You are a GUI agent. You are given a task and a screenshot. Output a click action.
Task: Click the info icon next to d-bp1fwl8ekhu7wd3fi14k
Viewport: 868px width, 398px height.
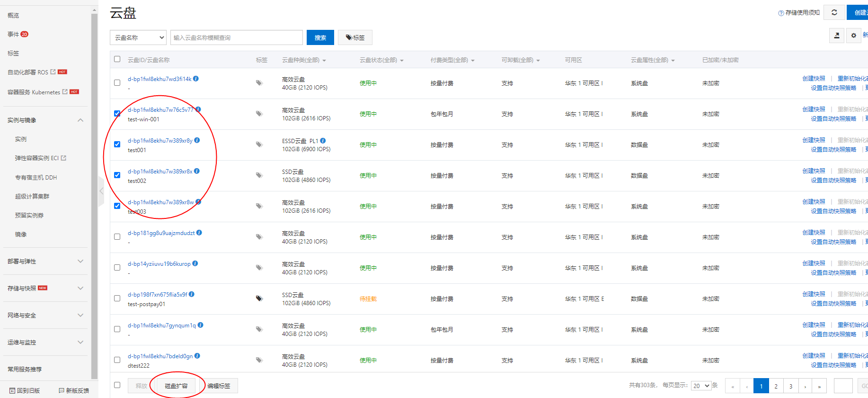pyautogui.click(x=196, y=79)
